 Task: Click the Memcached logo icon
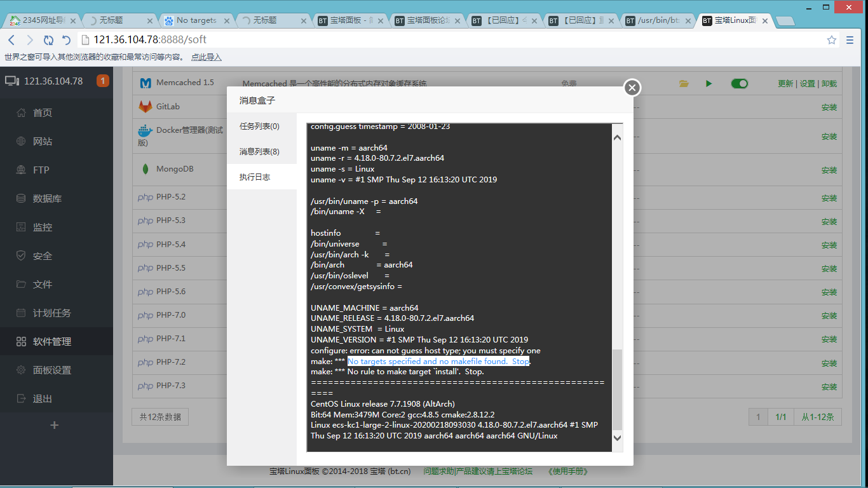coord(146,83)
